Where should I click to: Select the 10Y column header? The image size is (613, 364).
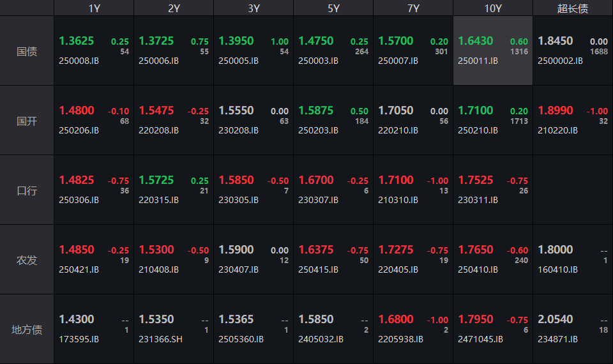tap(492, 8)
